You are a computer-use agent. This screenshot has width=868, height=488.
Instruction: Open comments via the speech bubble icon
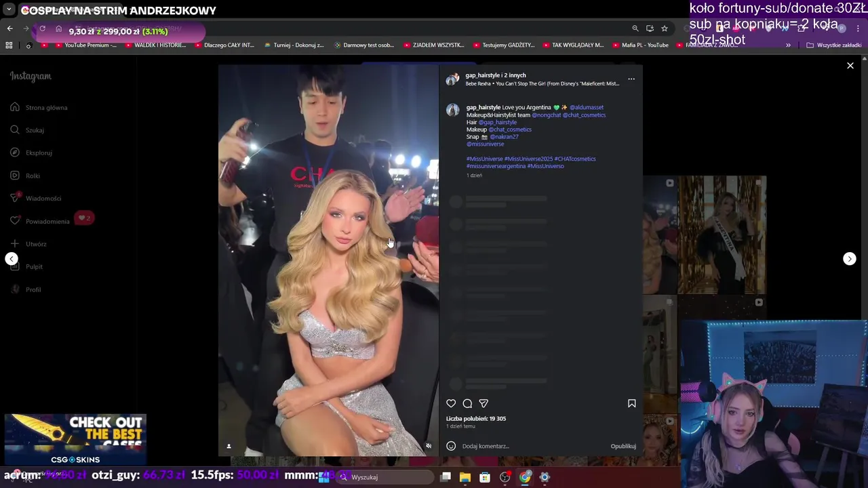pos(467,403)
